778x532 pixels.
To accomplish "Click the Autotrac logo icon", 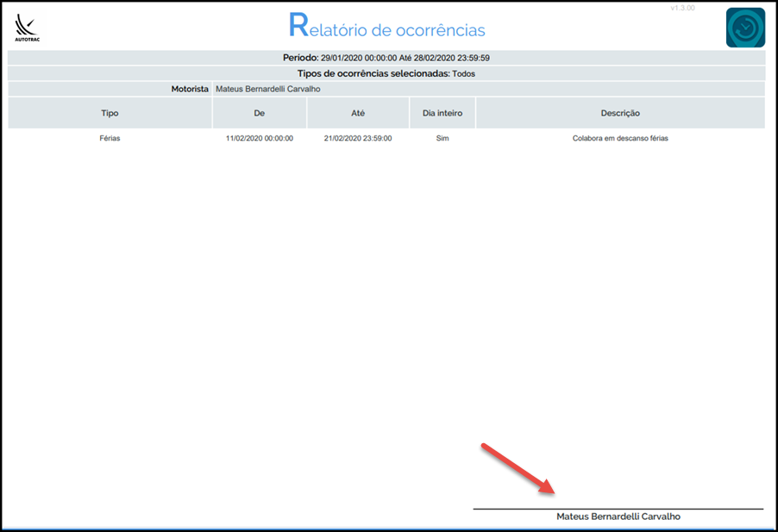I will [x=27, y=28].
